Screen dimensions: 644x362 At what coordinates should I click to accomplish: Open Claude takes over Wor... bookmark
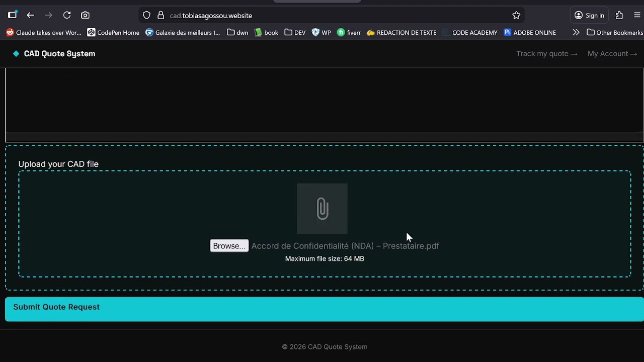click(x=44, y=33)
